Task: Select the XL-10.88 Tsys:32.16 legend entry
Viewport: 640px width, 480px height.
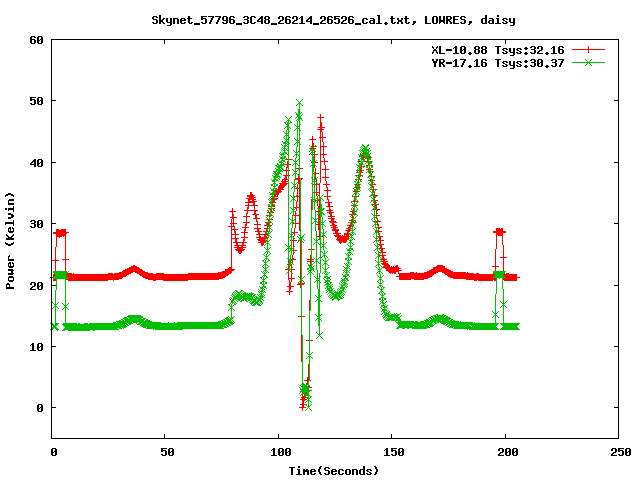Action: tap(498, 50)
